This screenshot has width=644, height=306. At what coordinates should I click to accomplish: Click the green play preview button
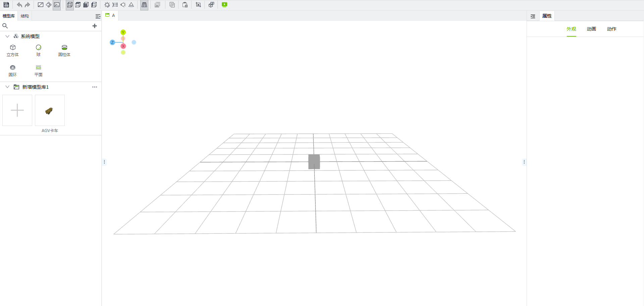[x=225, y=5]
